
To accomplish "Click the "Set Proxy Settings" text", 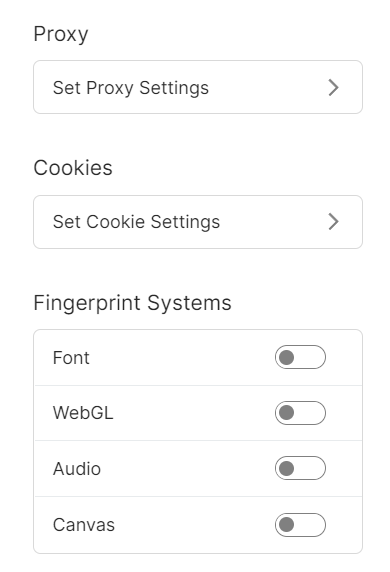I will [x=131, y=88].
